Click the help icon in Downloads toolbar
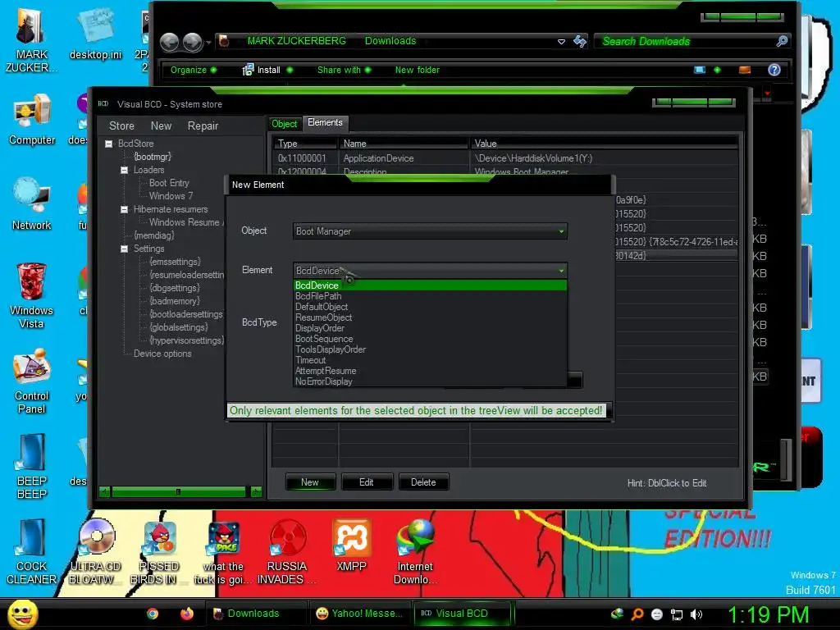This screenshot has height=630, width=840. pos(774,70)
